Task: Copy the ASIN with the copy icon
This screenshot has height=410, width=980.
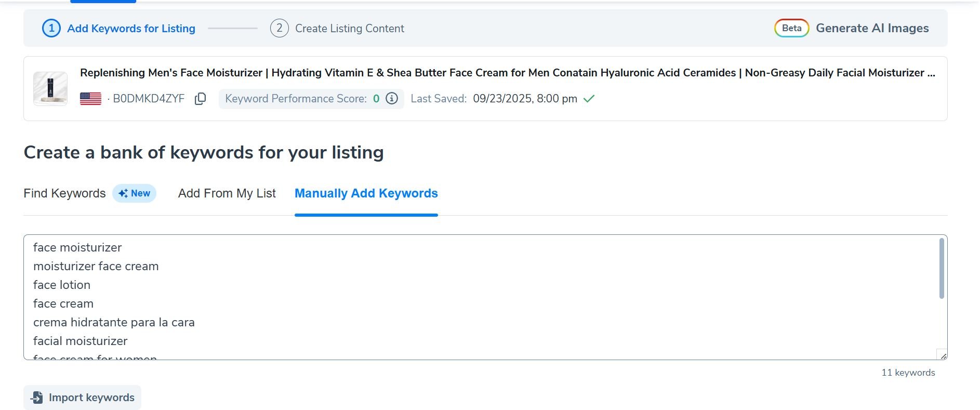Action: coord(200,99)
